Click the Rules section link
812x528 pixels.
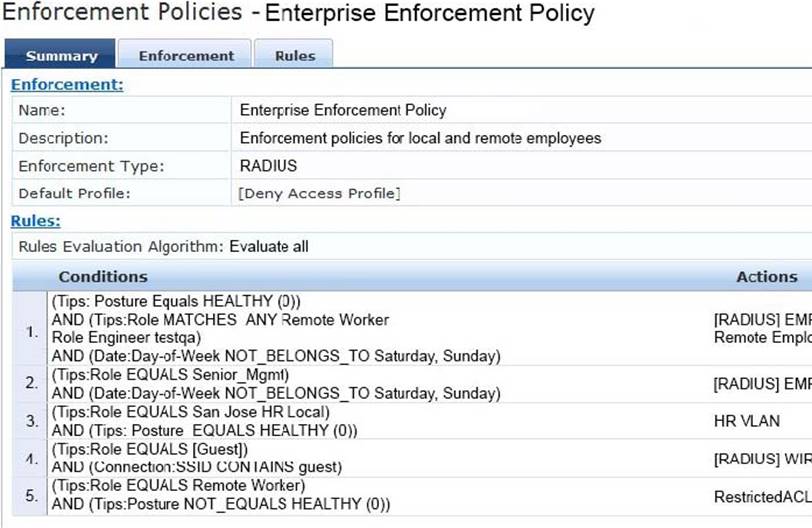pos(35,220)
